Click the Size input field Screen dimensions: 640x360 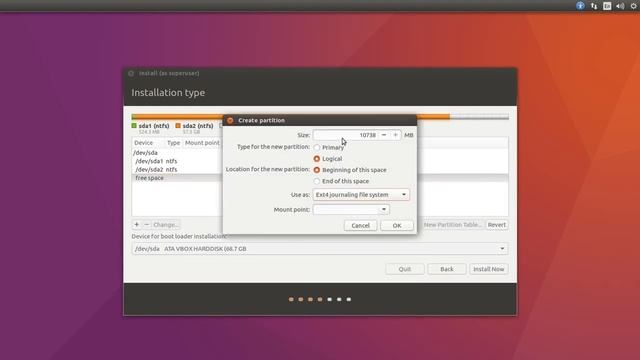(x=345, y=135)
